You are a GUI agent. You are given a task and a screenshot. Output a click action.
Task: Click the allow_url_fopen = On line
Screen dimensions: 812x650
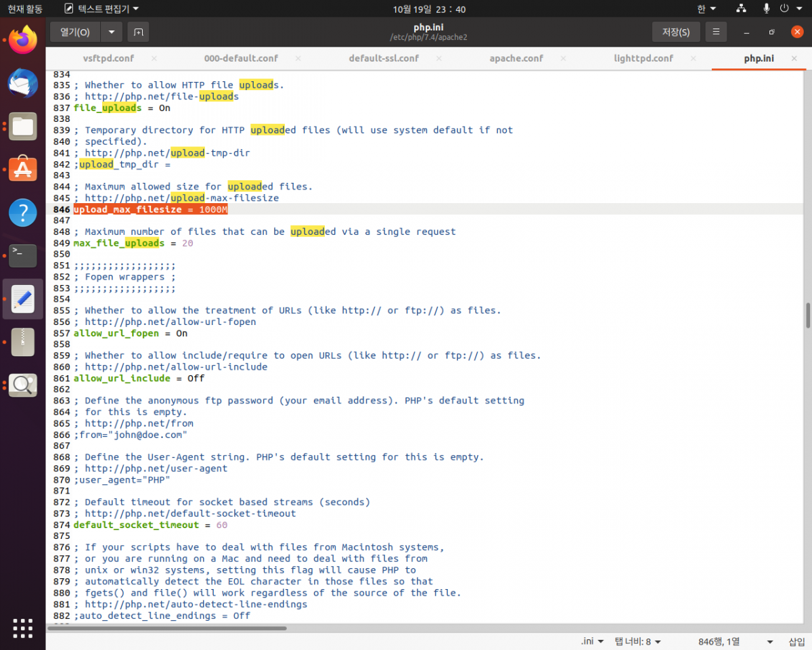pyautogui.click(x=131, y=333)
